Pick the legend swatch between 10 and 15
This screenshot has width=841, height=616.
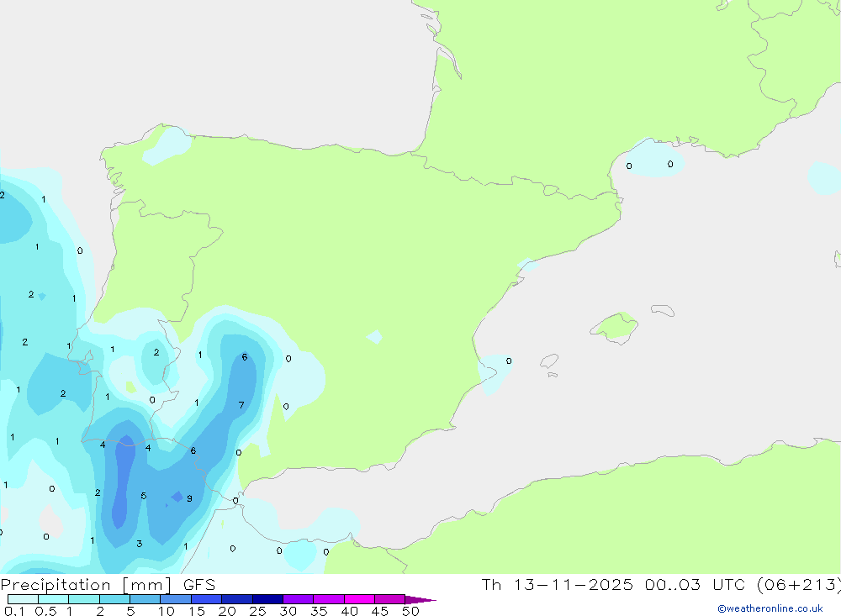[x=176, y=599]
